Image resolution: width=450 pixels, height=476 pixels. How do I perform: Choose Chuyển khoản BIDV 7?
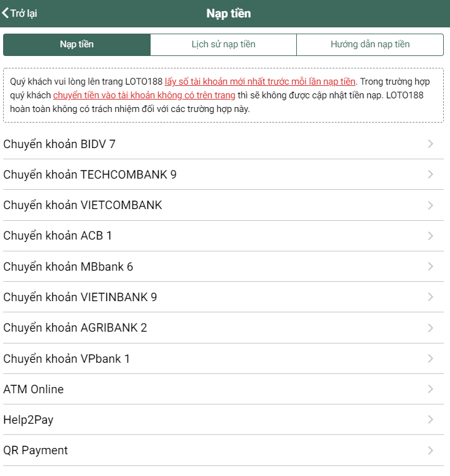pos(223,144)
